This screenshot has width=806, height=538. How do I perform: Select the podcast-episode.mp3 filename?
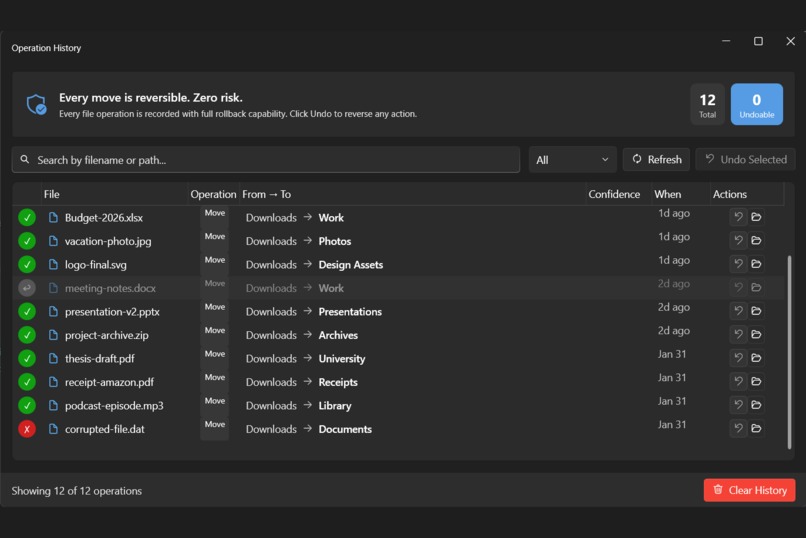(114, 405)
